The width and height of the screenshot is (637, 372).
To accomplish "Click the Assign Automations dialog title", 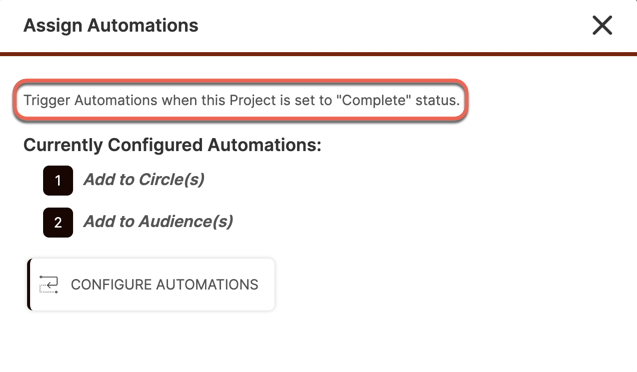I will (x=111, y=25).
